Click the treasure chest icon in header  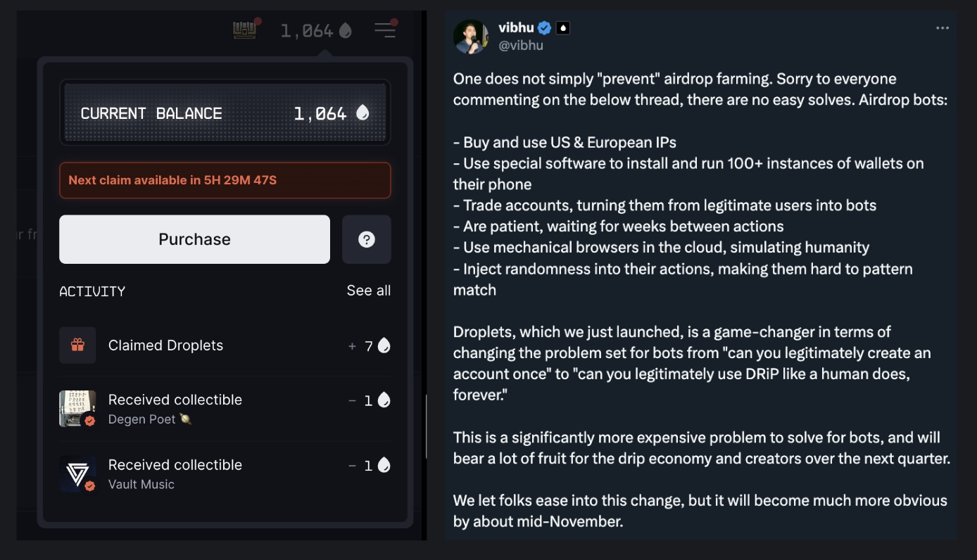click(x=244, y=30)
